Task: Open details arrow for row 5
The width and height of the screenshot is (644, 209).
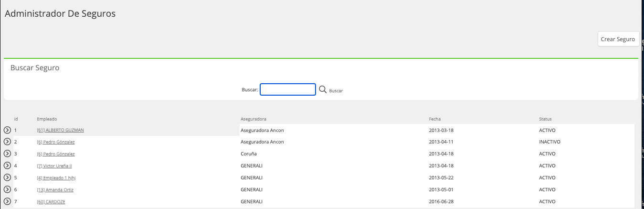Action: (7, 177)
